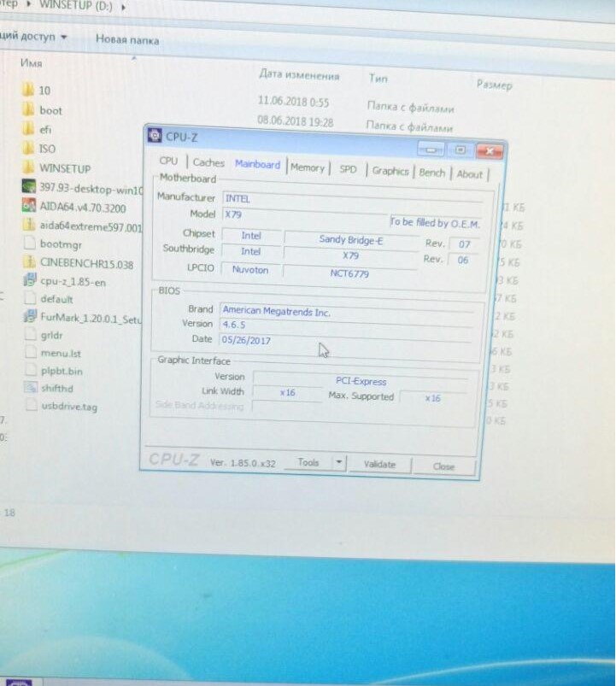The width and height of the screenshot is (616, 686).
Task: Minimize the CPU-Z window
Action: pyautogui.click(x=431, y=150)
